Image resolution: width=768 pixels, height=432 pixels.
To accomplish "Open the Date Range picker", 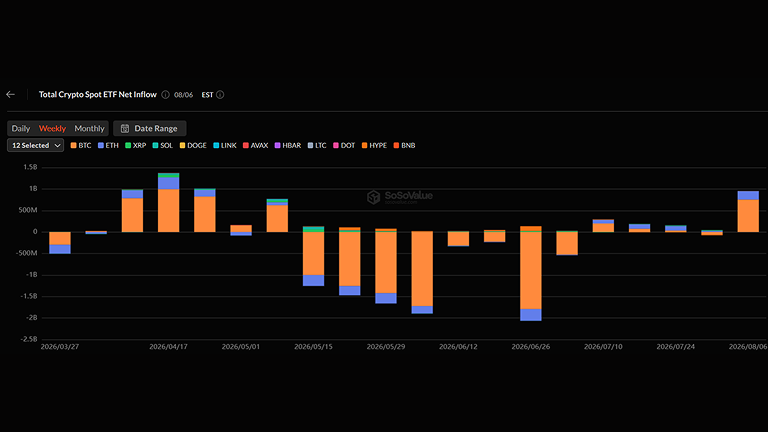I will coord(149,128).
